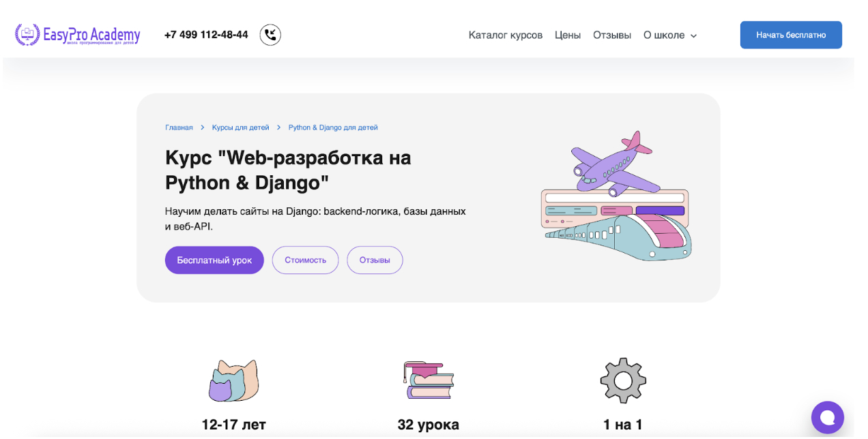
Task: Select the Стоимость outlined button
Action: coord(305,260)
